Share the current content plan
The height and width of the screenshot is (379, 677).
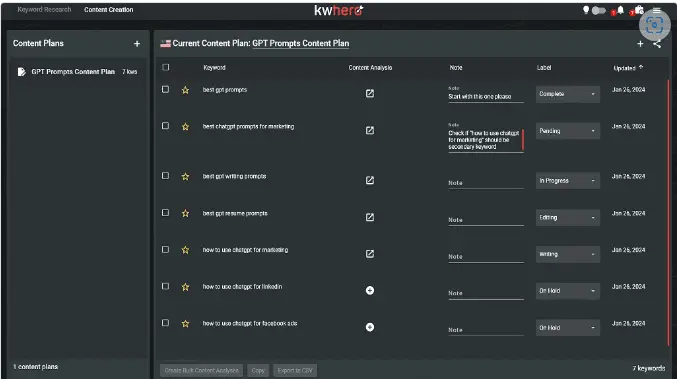click(x=657, y=44)
